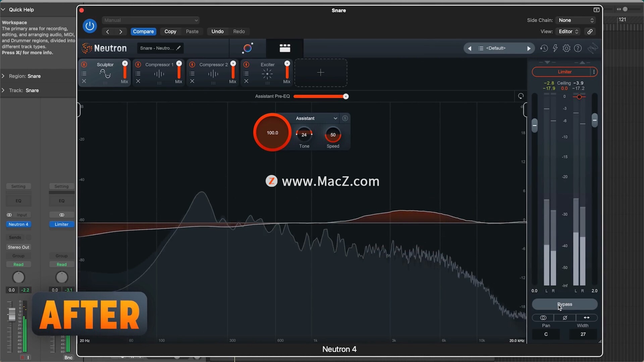644x362 pixels.
Task: Toggle the channel link circles icon
Action: point(543,318)
